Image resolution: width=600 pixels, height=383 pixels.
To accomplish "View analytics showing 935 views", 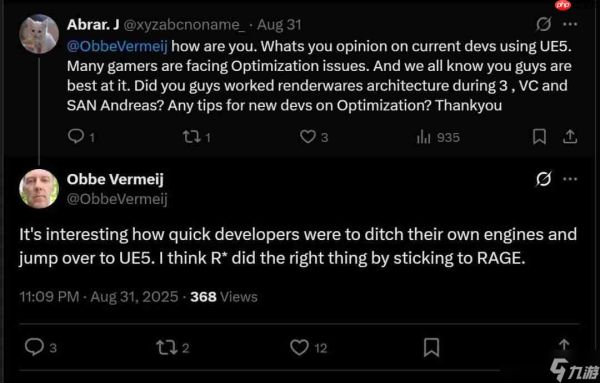I will [x=424, y=137].
